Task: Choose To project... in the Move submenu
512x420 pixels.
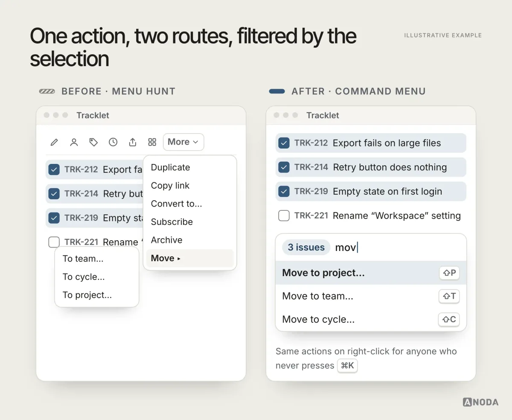Action: [97, 295]
